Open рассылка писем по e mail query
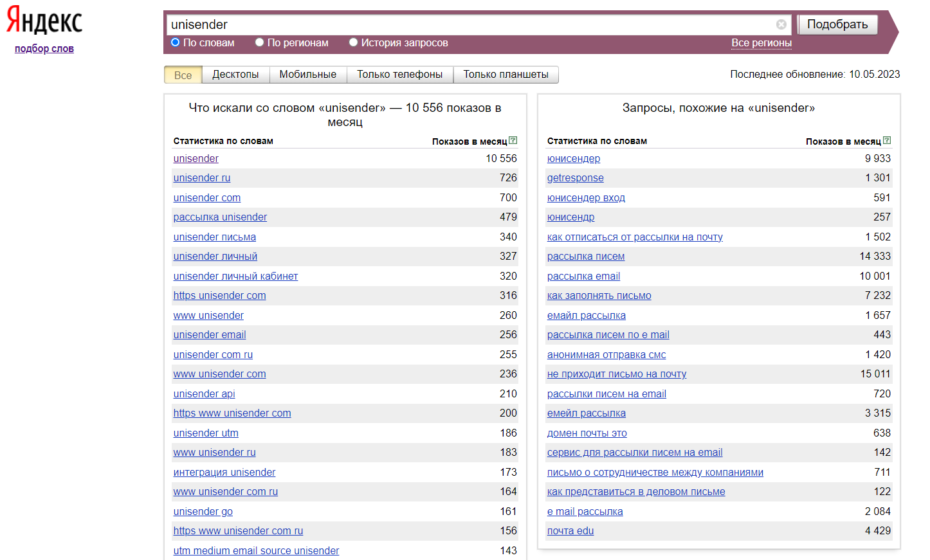The width and height of the screenshot is (930, 560). point(608,335)
